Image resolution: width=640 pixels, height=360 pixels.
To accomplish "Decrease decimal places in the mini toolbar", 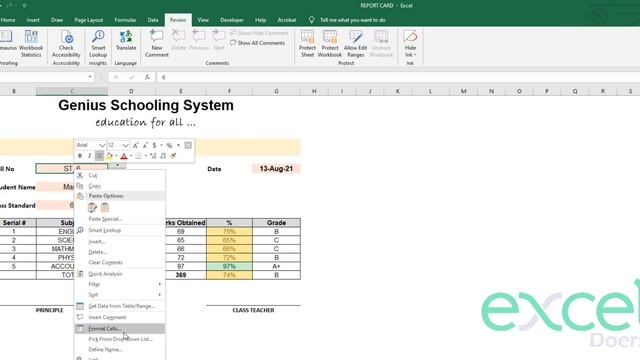I will point(163,156).
